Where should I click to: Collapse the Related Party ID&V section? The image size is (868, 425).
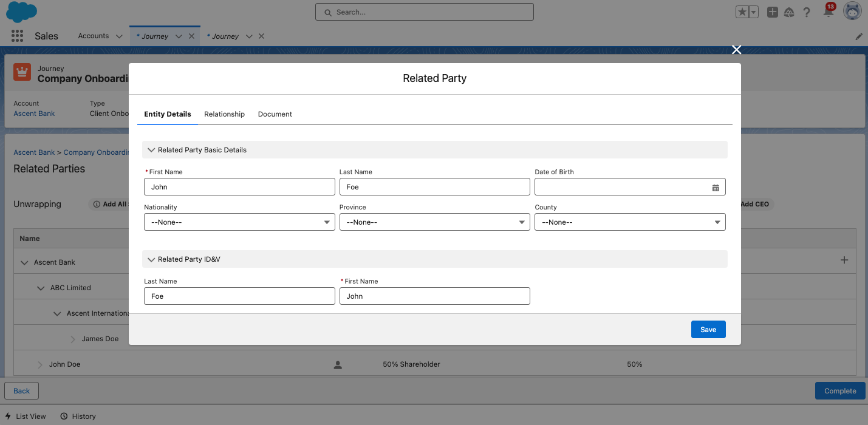[x=152, y=259]
